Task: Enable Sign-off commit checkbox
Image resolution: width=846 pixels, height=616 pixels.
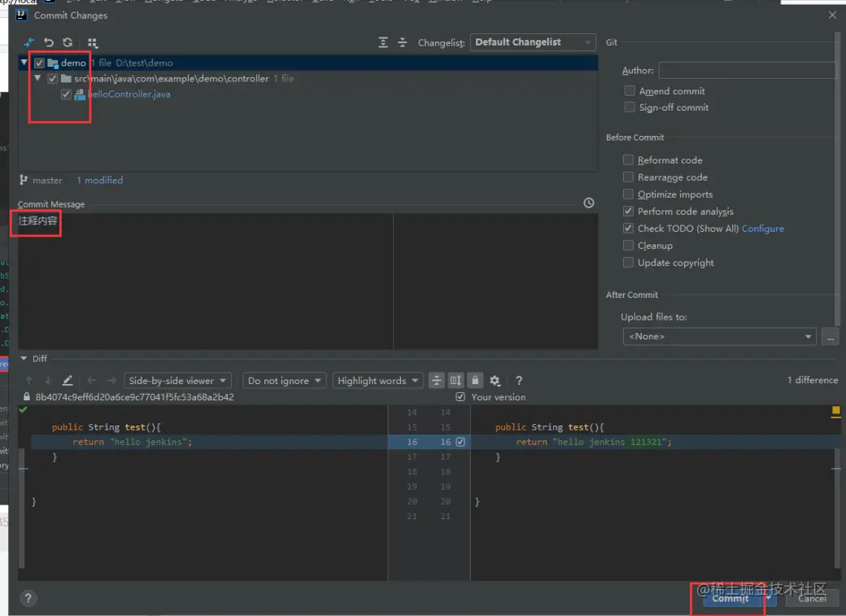Action: pos(629,107)
